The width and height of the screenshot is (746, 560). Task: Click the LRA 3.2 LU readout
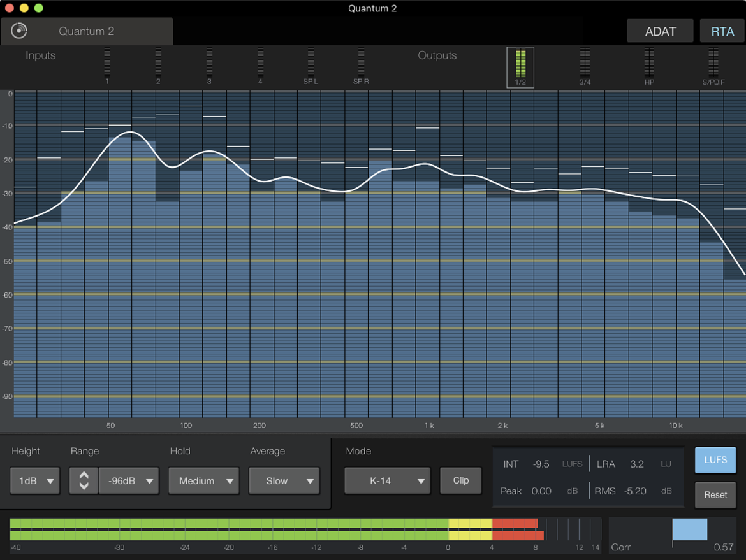[x=634, y=464]
